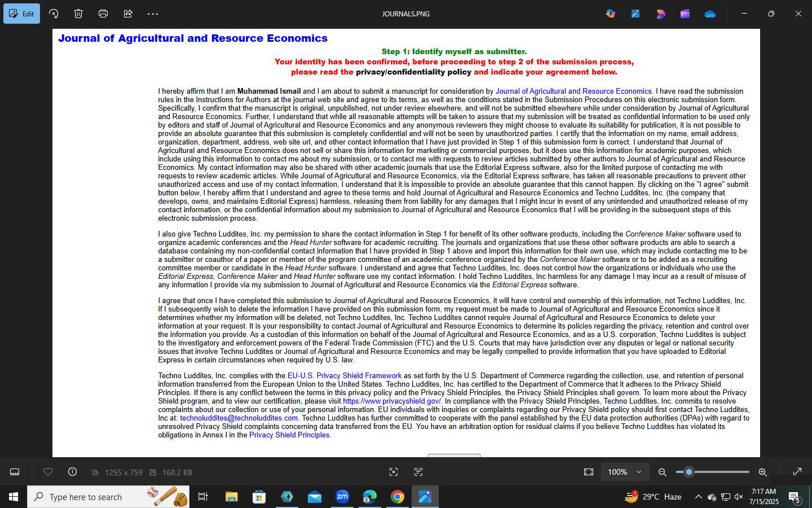Open the Mail app on taskbar

315,497
